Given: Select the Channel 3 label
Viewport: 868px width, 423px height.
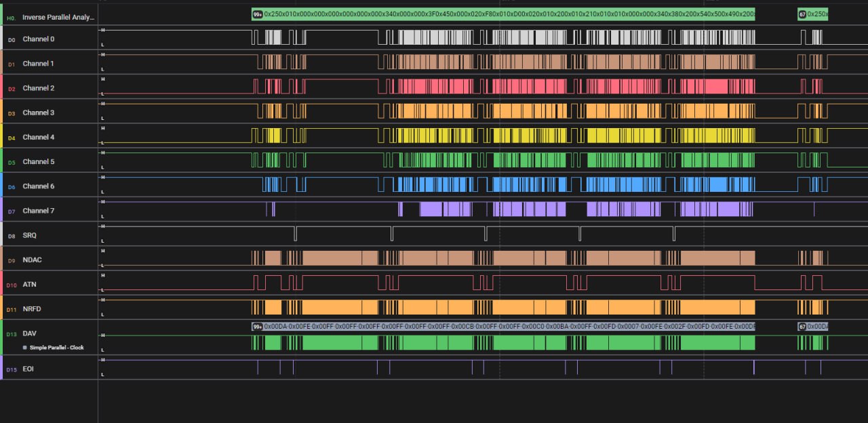Looking at the screenshot, I should coord(38,113).
